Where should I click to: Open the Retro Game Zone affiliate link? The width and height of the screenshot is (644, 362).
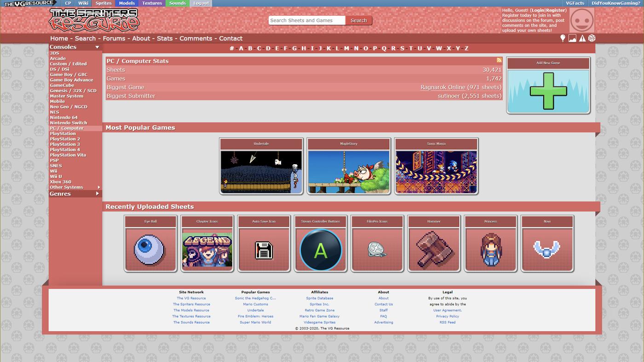(x=320, y=310)
